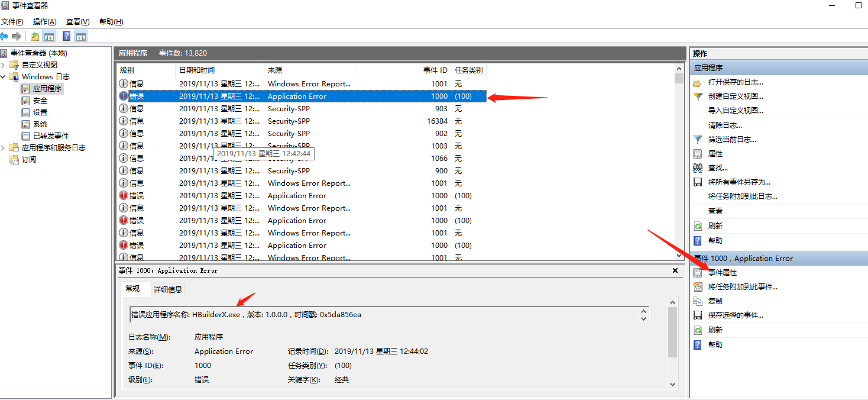This screenshot has width=868, height=400.
Task: Collapse the 应用程序 actions section header
Action: click(779, 68)
